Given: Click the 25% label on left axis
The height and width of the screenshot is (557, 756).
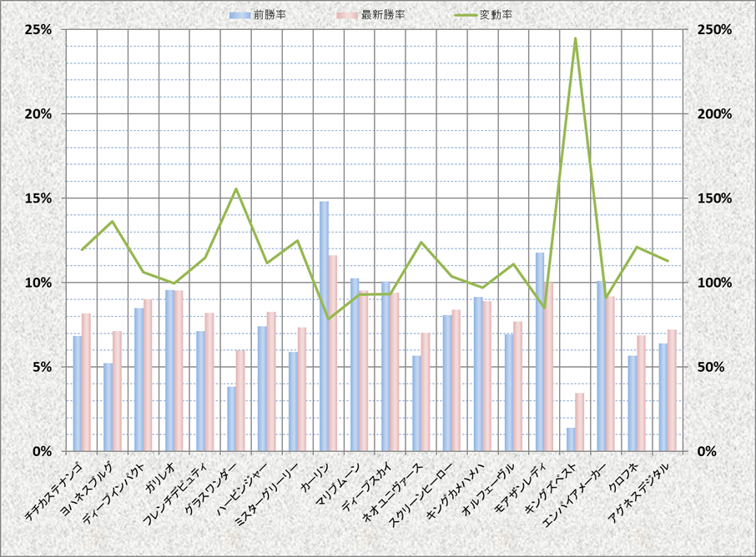Looking at the screenshot, I should tap(39, 29).
